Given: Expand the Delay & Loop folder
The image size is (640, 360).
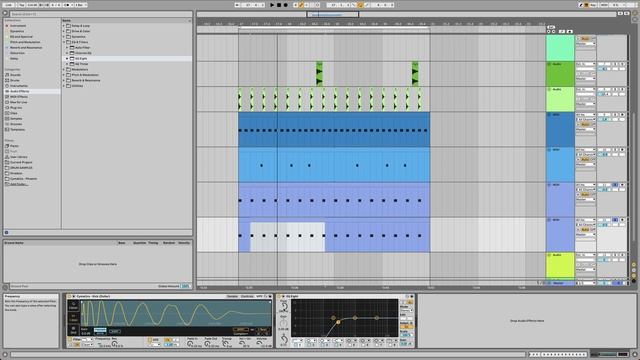Looking at the screenshot, I should coord(64,26).
